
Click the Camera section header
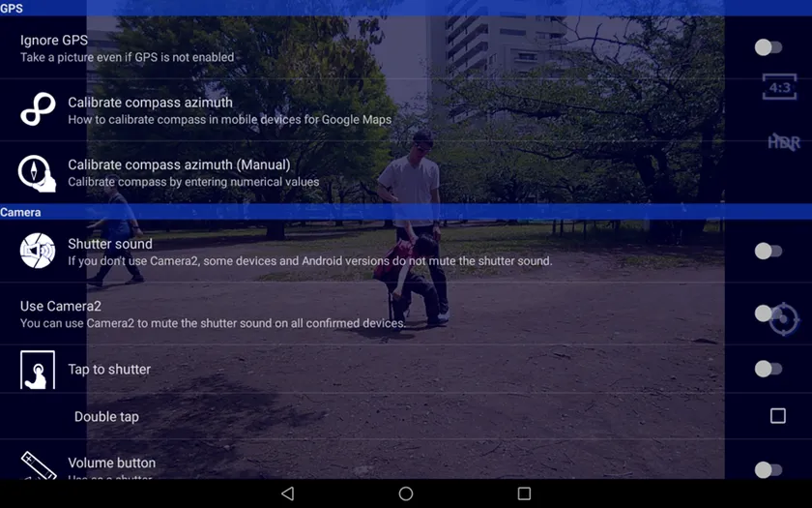[406, 212]
